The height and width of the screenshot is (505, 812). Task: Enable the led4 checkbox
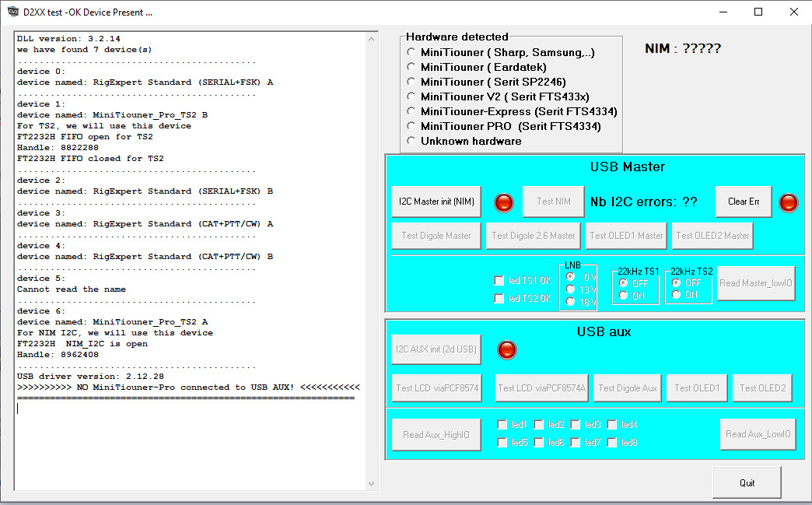[x=611, y=425]
